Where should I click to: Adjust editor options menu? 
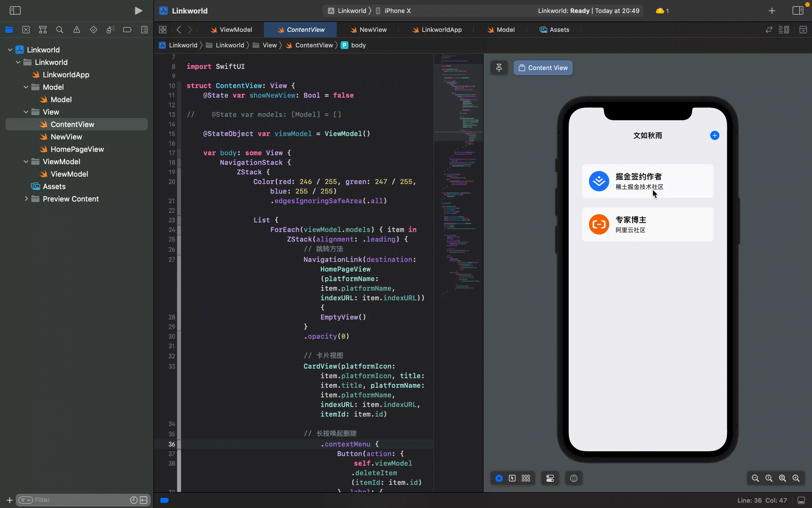pyautogui.click(x=784, y=30)
